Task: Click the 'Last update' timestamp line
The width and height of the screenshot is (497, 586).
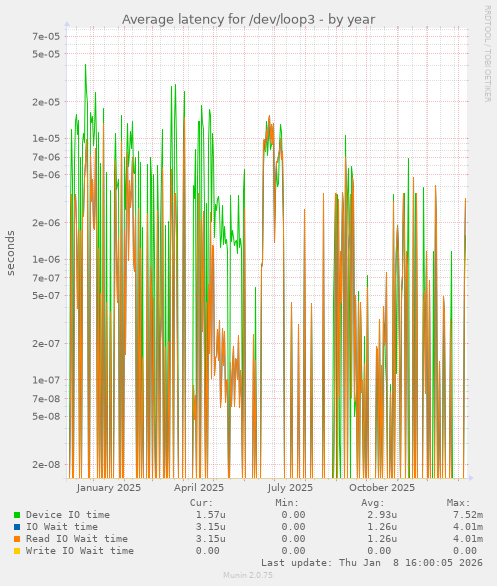Action: click(372, 562)
